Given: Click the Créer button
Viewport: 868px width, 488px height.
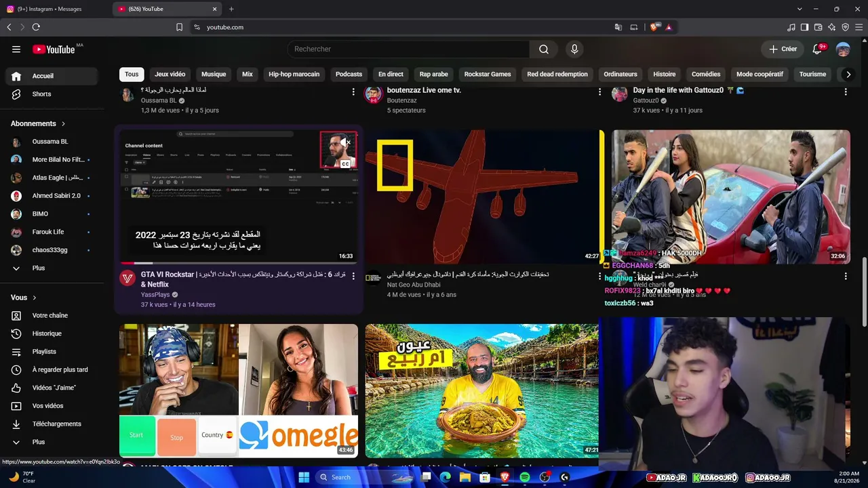Looking at the screenshot, I should pyautogui.click(x=783, y=49).
